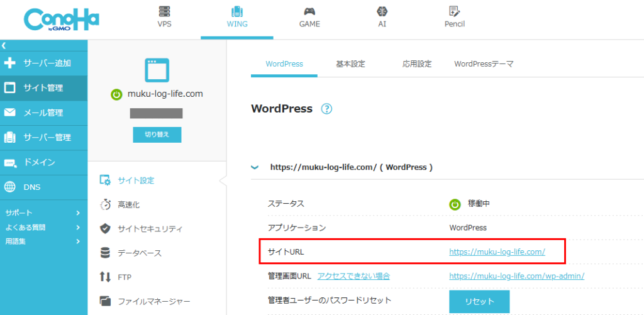This screenshot has width=644, height=315.
Task: Click the FTP up-down arrows icon
Action: tap(106, 277)
